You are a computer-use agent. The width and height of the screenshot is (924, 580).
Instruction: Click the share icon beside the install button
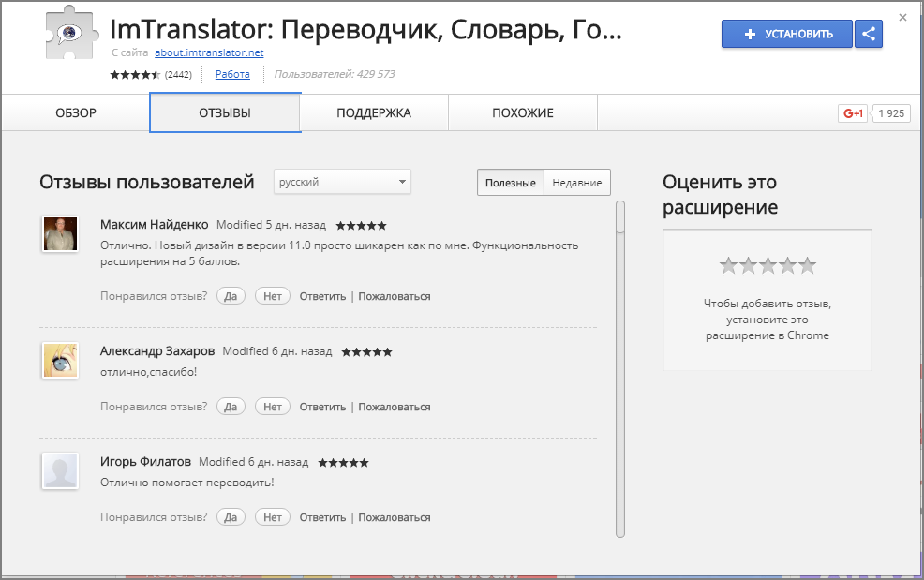tap(868, 34)
